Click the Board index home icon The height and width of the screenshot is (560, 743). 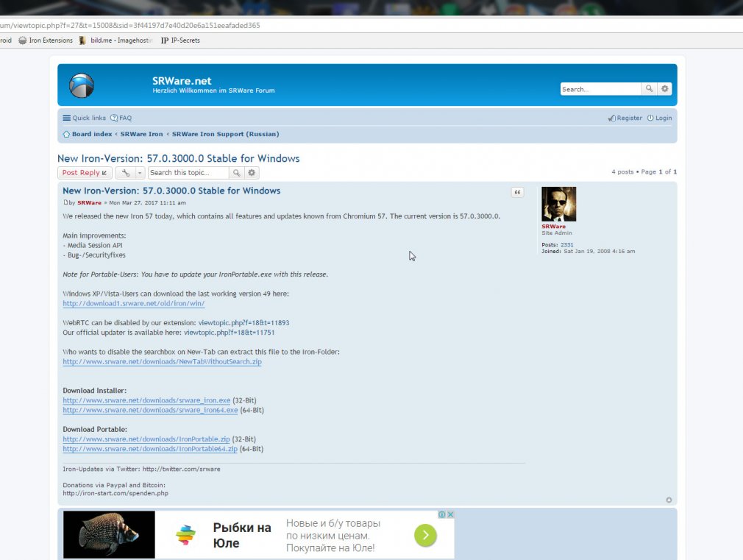[66, 134]
